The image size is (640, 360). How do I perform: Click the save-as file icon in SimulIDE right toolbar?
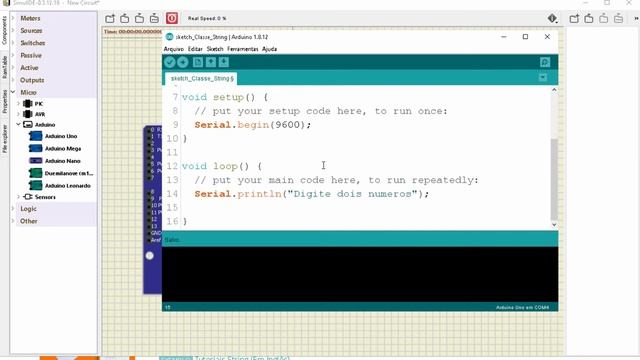[618, 18]
